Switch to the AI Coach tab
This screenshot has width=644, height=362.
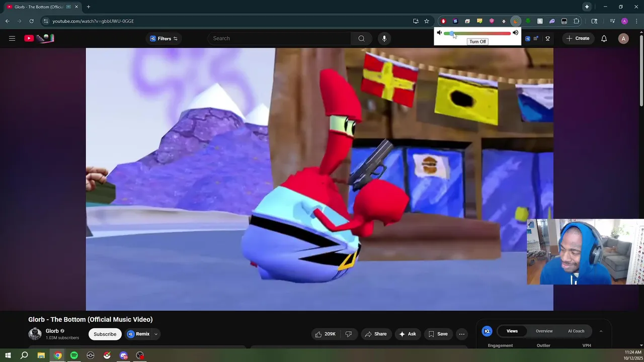(x=576, y=331)
